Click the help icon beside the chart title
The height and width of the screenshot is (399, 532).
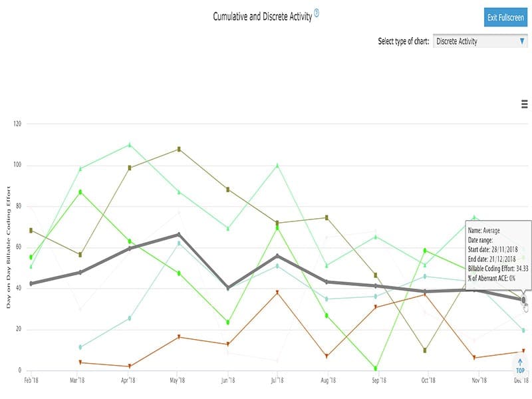click(317, 14)
